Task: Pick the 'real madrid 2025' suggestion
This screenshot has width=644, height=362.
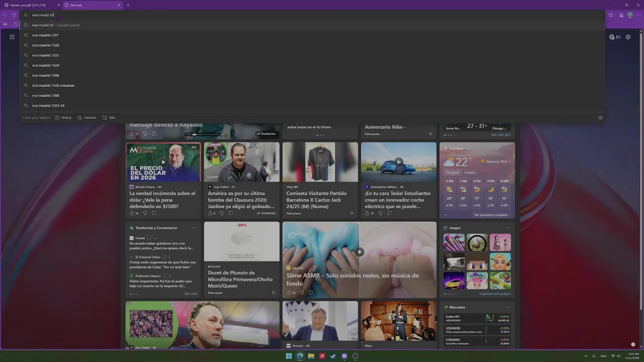Action: pos(312,55)
